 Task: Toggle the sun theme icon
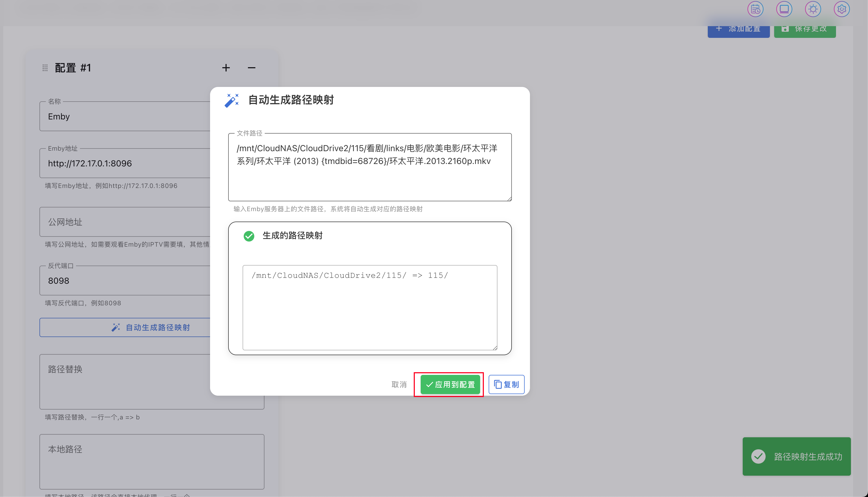pyautogui.click(x=813, y=9)
